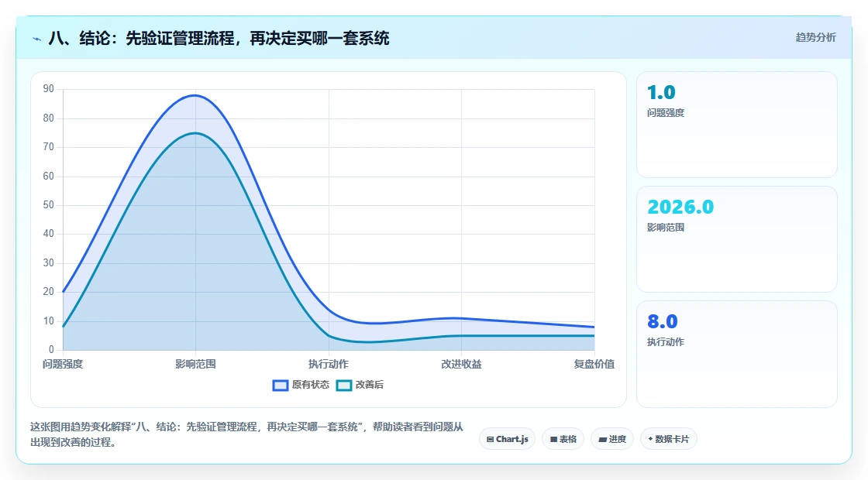Click the 问题强度 x-axis label
Image resolution: width=868 pixels, height=480 pixels.
(x=63, y=364)
